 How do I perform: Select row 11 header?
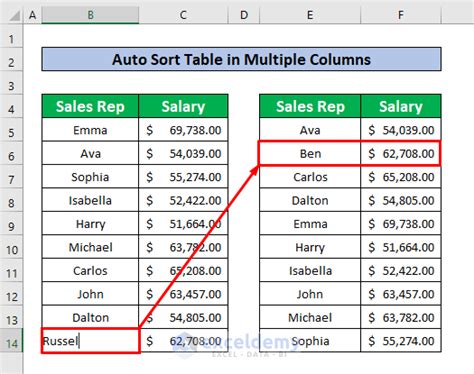pyautogui.click(x=11, y=270)
